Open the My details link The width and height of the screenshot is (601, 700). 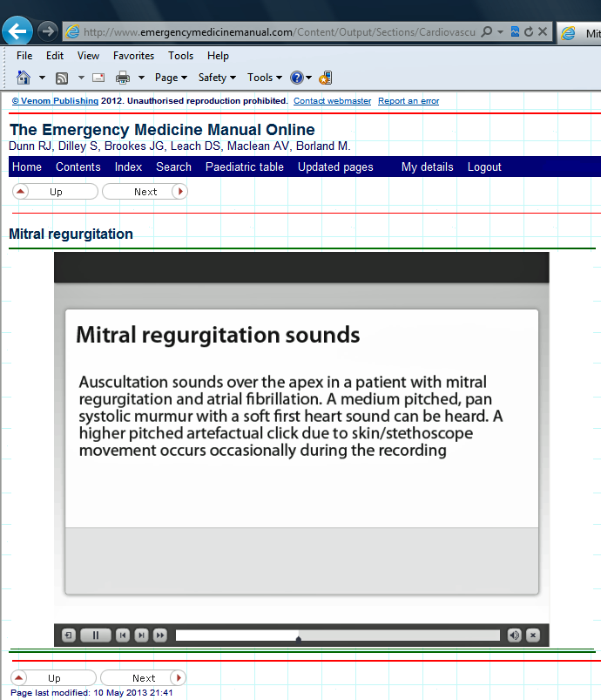click(427, 167)
